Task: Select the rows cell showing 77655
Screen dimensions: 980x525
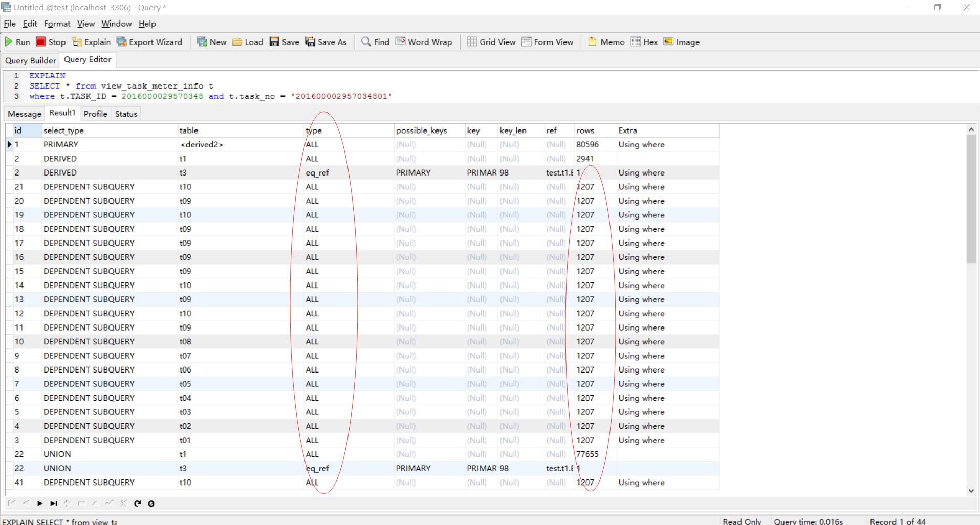Action: point(595,454)
